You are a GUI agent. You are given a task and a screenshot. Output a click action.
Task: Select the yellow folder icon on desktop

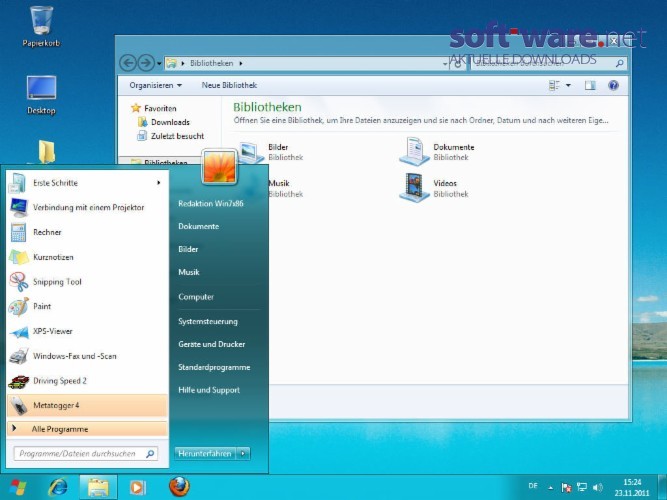(46, 151)
